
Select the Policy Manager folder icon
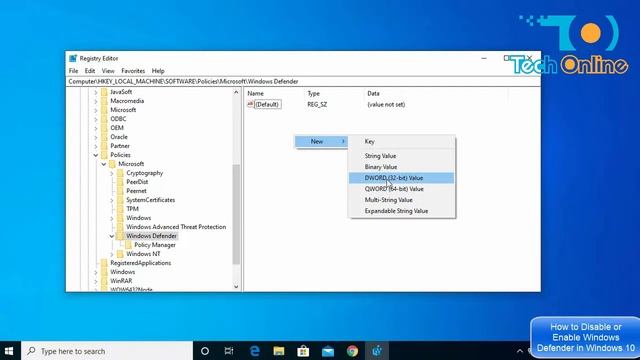128,245
